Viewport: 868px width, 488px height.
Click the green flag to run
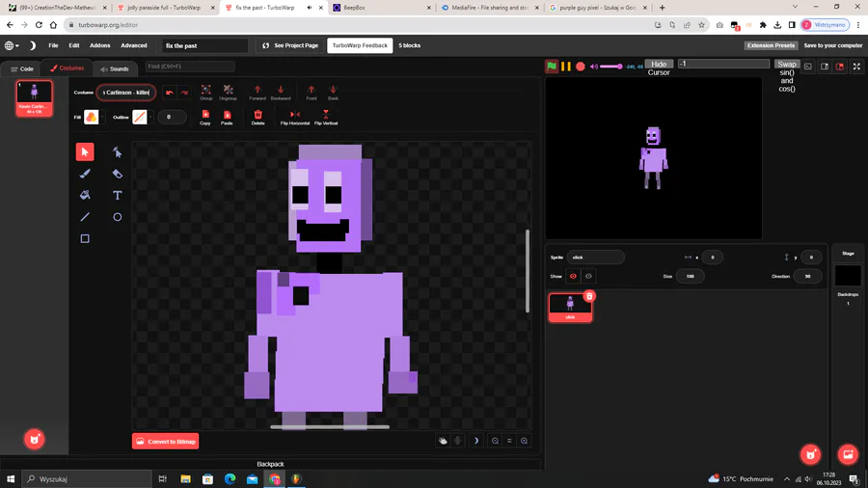pos(552,67)
